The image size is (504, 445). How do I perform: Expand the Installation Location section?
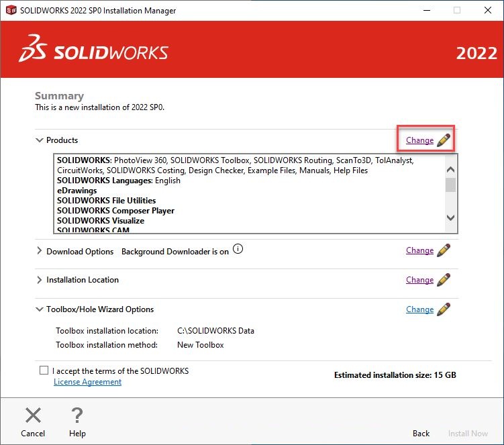coord(39,280)
